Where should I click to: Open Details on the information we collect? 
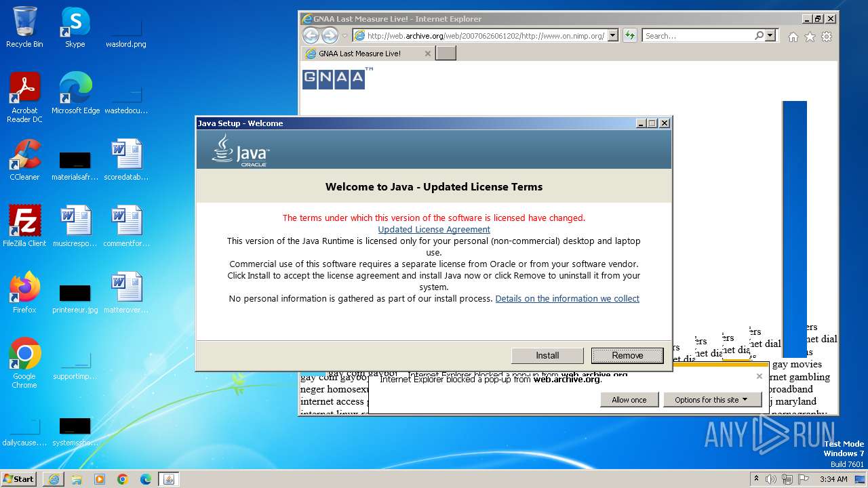[568, 299]
